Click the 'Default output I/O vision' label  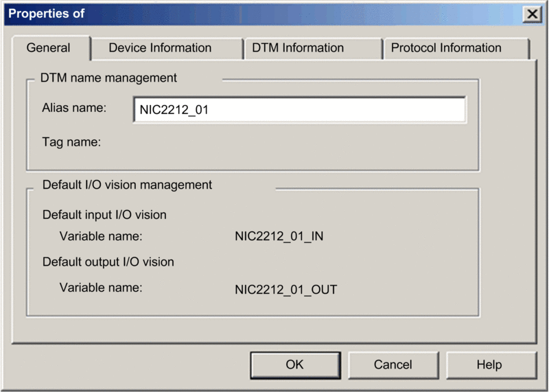pyautogui.click(x=108, y=262)
